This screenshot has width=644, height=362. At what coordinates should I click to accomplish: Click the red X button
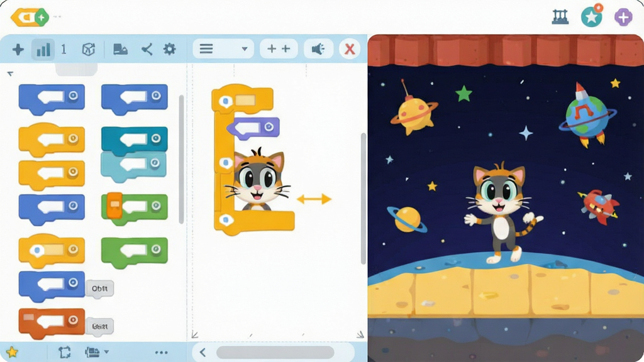pyautogui.click(x=350, y=49)
